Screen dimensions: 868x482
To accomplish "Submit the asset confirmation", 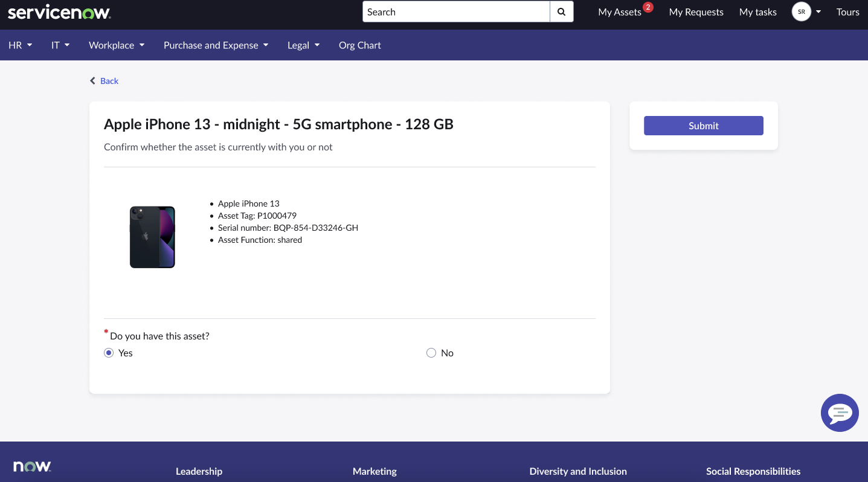I will click(704, 126).
